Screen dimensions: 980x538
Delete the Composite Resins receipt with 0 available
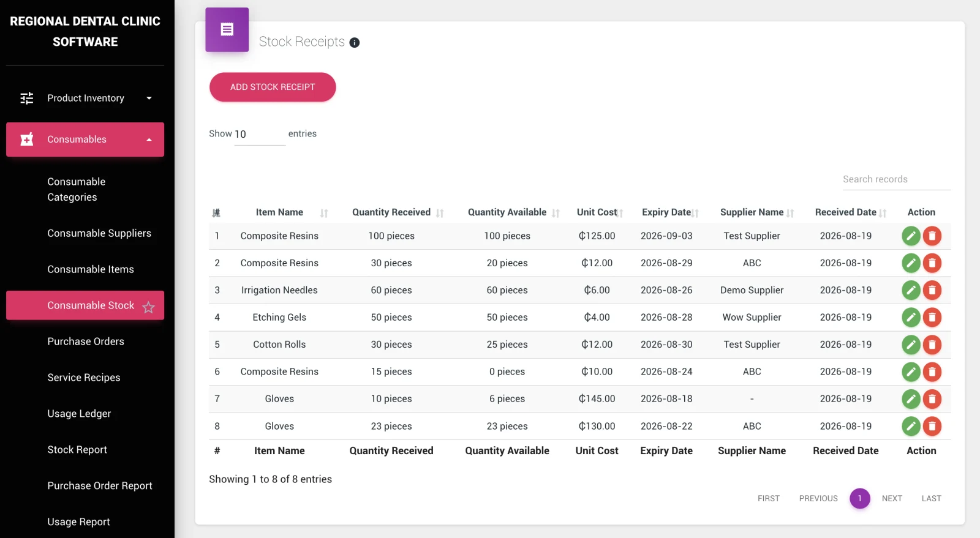point(932,372)
